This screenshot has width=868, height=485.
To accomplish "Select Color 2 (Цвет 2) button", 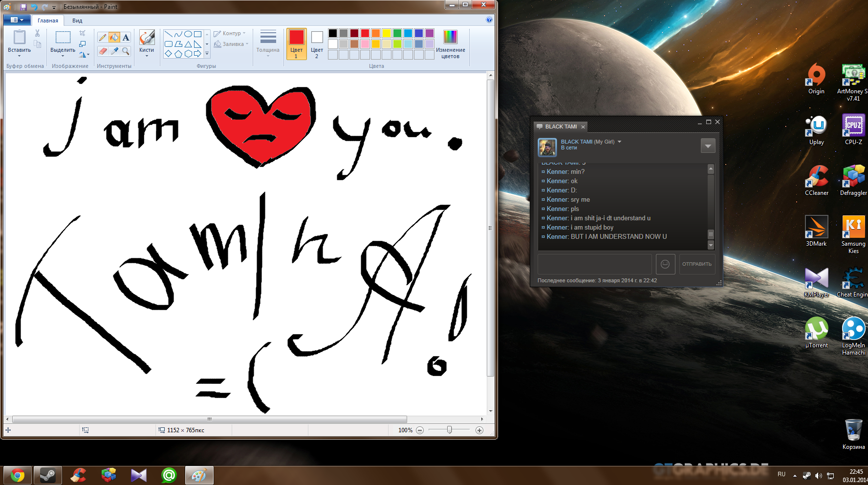I will click(317, 44).
